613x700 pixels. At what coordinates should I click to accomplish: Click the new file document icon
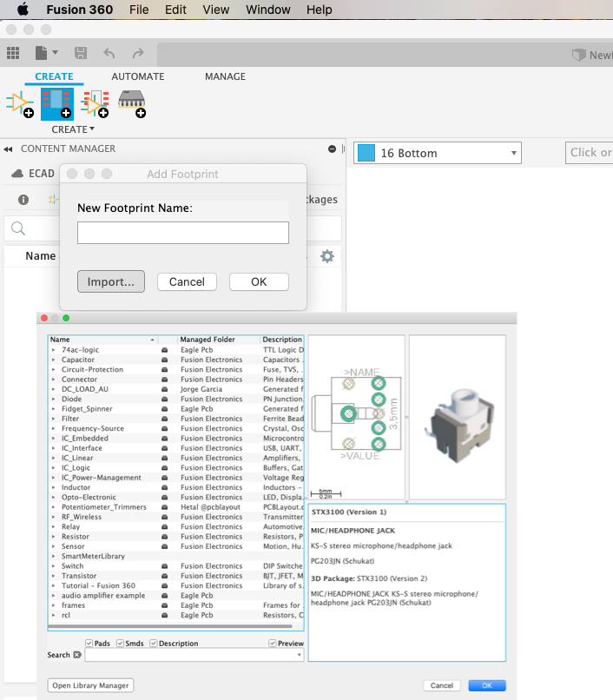[42, 53]
